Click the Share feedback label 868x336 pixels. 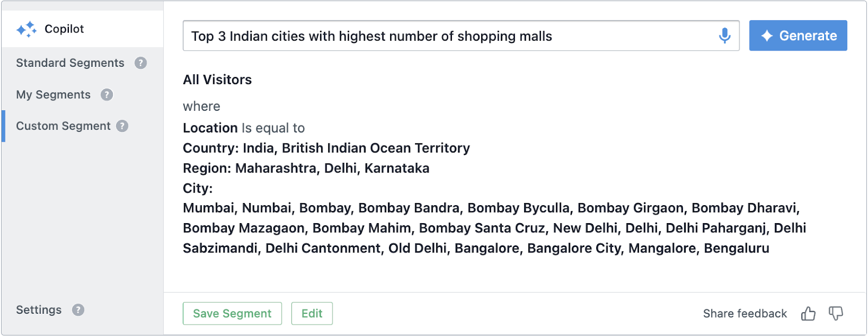(745, 314)
